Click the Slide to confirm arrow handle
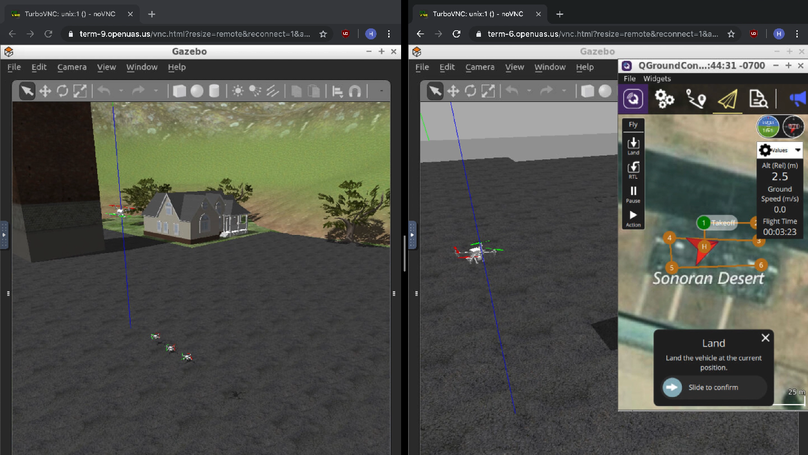This screenshot has height=455, width=808. 672,387
